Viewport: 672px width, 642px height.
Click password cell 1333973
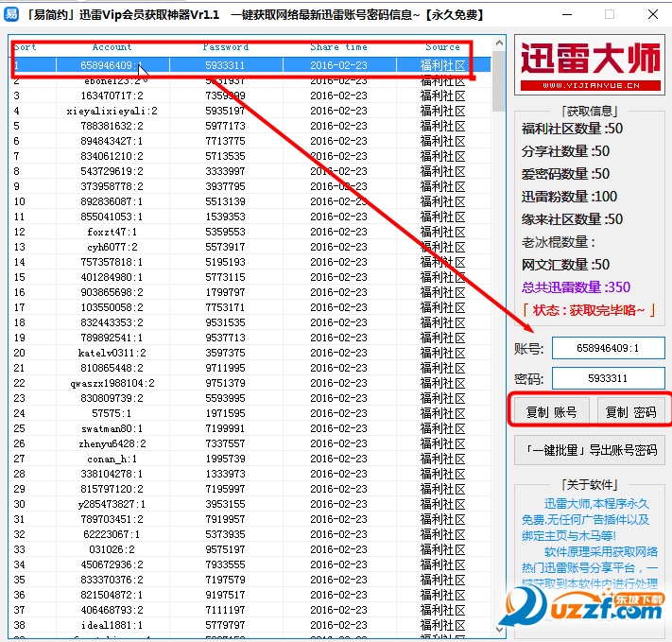click(226, 474)
